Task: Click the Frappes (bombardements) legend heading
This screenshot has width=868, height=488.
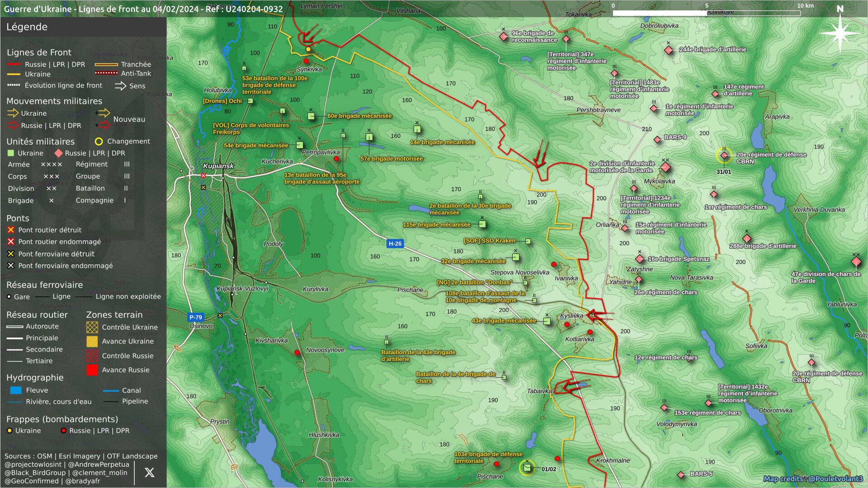Action: click(62, 419)
